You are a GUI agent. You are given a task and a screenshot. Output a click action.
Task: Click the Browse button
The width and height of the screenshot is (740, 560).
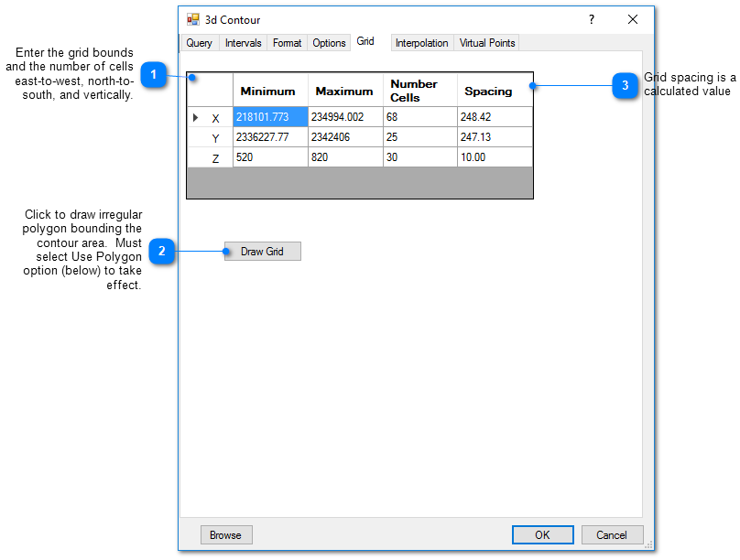click(226, 535)
